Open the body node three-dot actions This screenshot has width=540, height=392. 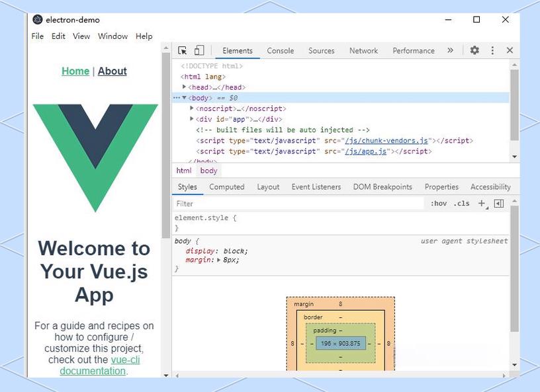pyautogui.click(x=177, y=98)
